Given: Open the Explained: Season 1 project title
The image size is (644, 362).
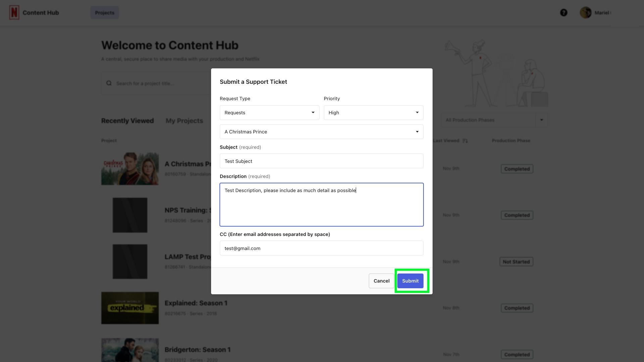Looking at the screenshot, I should (x=196, y=303).
